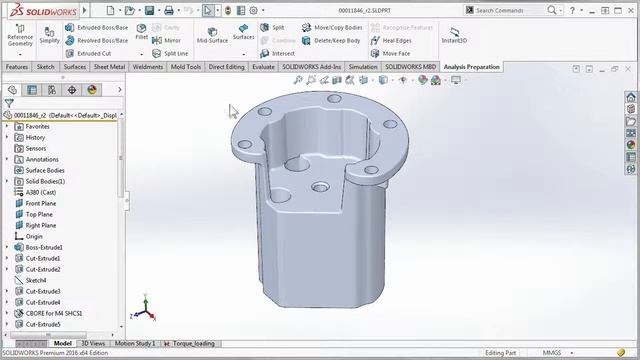Open the Delete/Keep Body tool
Screen dimensions: 640x360
click(x=331, y=40)
